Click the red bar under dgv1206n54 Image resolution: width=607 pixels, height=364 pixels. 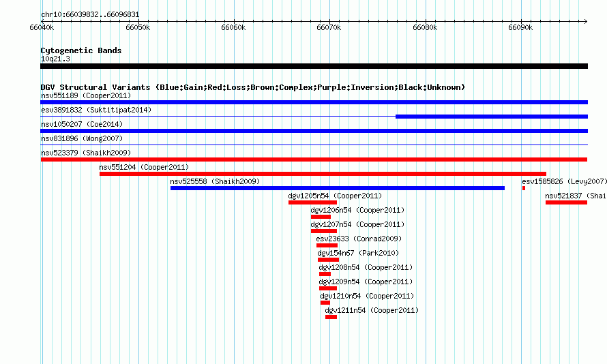[x=321, y=217]
